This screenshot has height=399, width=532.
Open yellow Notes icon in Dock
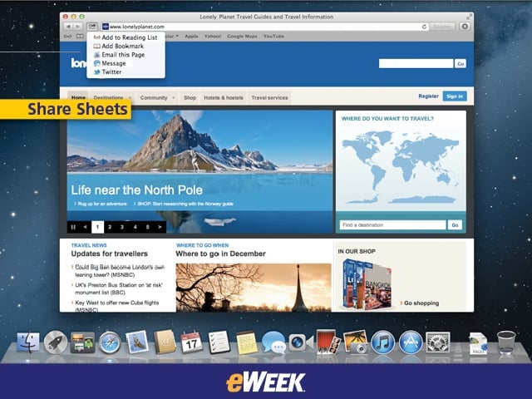point(247,342)
